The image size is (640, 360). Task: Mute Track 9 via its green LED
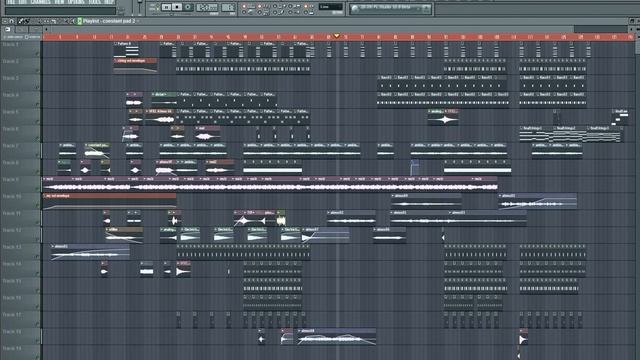(37, 189)
